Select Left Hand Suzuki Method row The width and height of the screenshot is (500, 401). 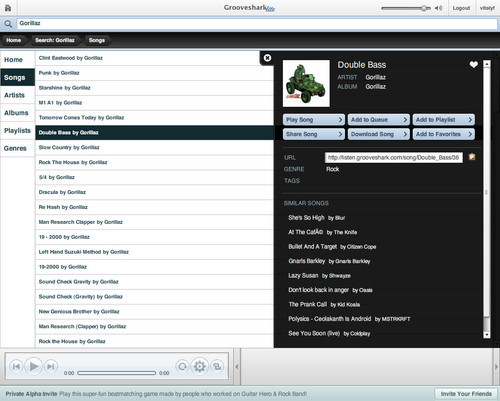(x=154, y=252)
